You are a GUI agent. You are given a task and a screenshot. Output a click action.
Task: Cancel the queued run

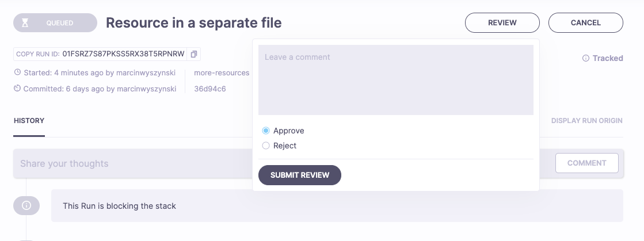585,23
